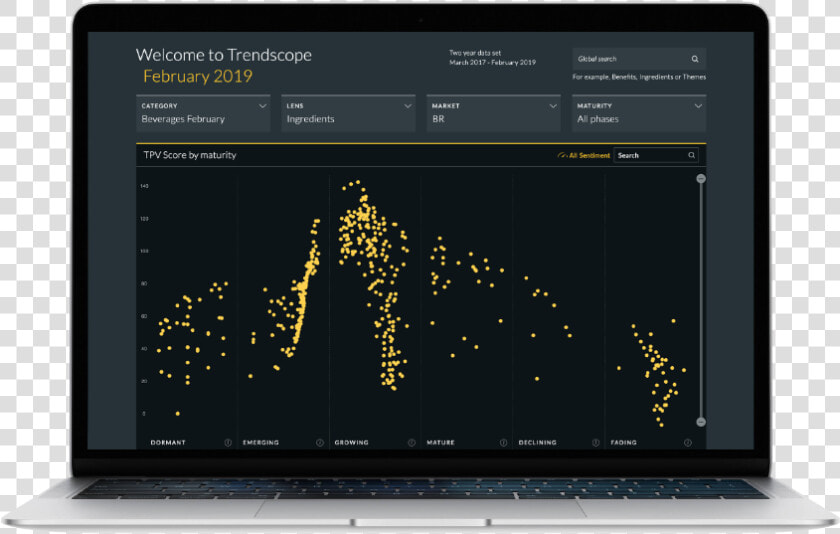Click the 'TPV Score by maturity' heading
840x534 pixels.
coord(190,155)
